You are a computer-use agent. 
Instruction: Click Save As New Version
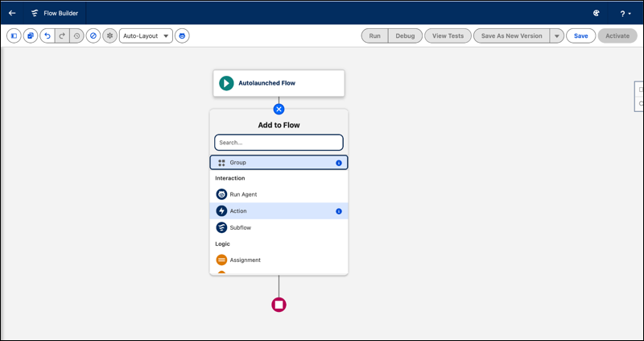click(512, 35)
